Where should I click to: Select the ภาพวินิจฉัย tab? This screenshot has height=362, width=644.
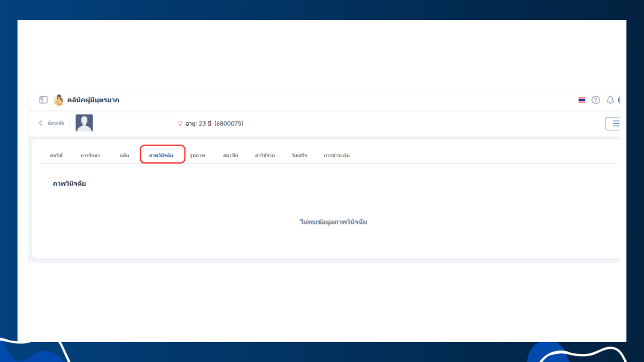click(161, 155)
